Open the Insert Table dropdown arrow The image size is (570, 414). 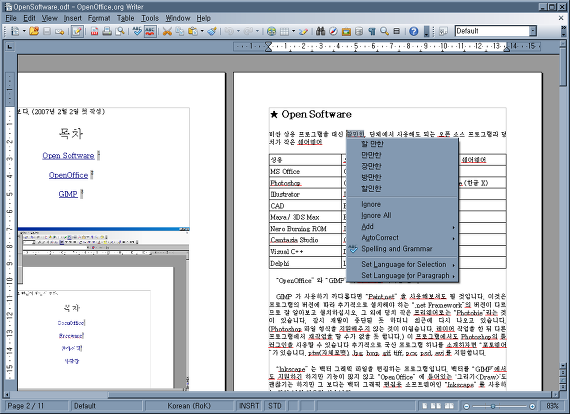(x=293, y=31)
